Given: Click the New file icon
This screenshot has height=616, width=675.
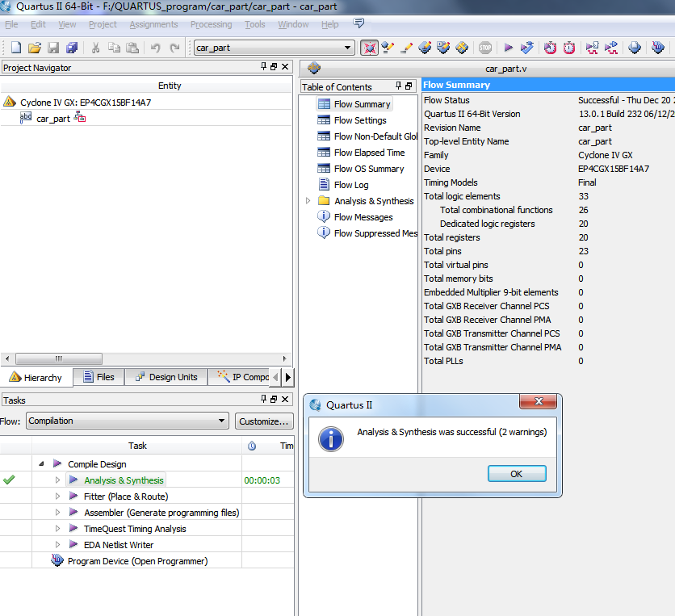Looking at the screenshot, I should coord(15,48).
